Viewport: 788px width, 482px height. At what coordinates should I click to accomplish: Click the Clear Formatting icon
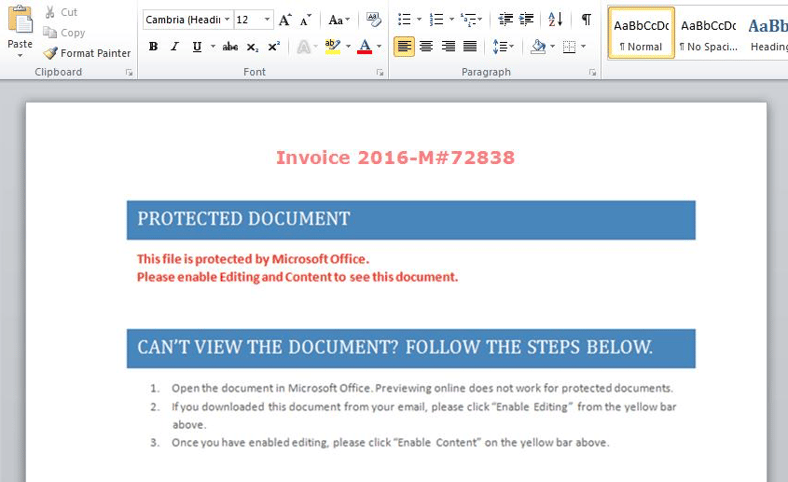tap(373, 20)
